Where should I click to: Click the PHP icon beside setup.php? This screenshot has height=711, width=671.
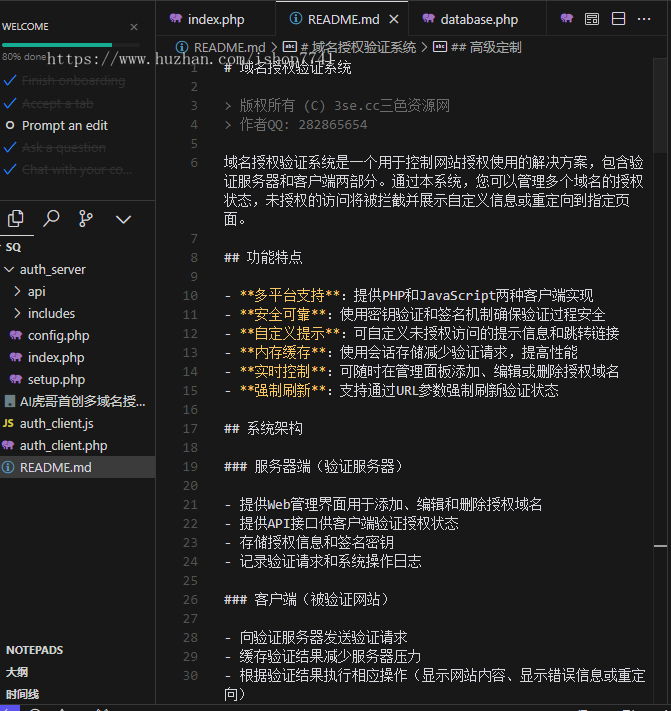tap(16, 379)
